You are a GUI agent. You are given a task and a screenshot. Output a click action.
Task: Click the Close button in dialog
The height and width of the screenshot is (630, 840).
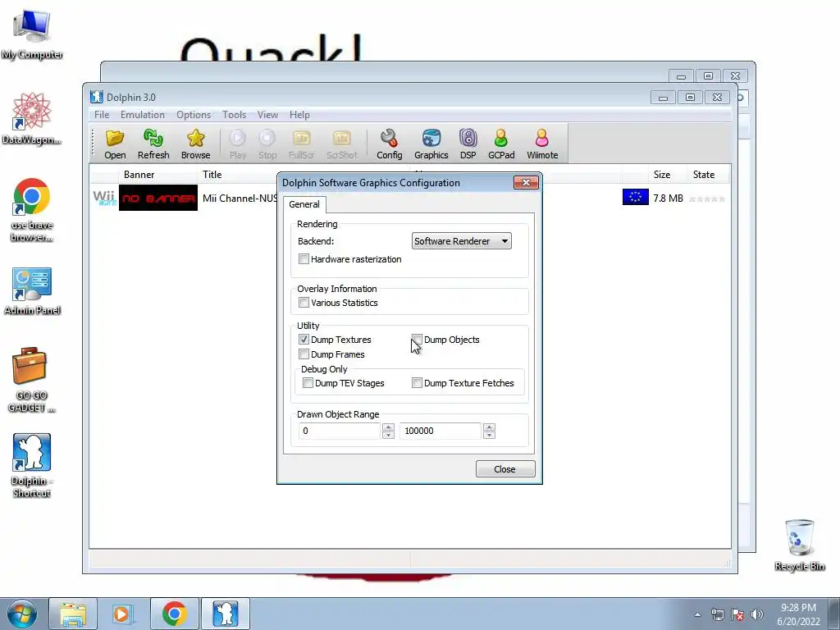505,468
